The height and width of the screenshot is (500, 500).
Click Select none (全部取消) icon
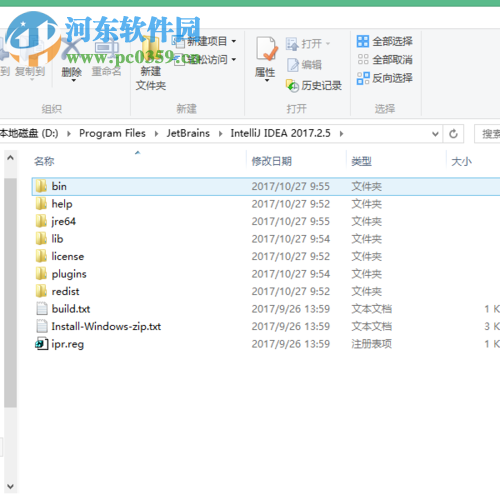click(363, 60)
